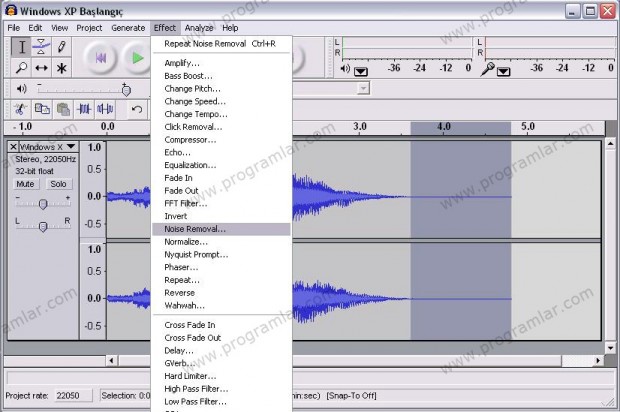
Task: Solo the Windows X track
Action: point(58,184)
